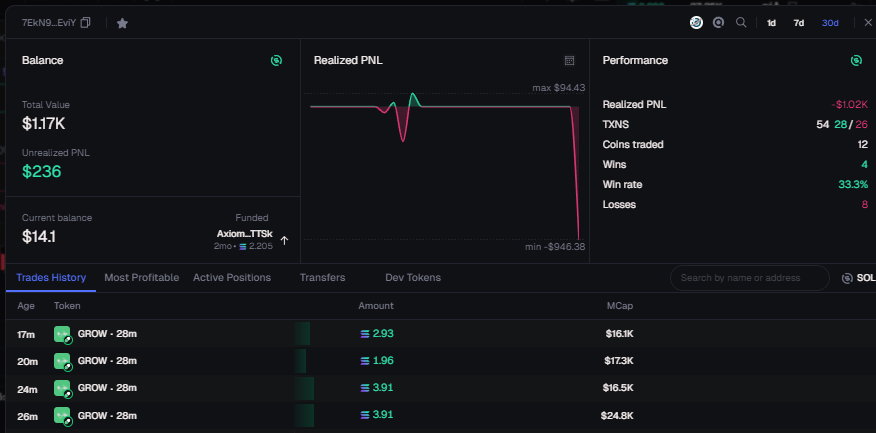The height and width of the screenshot is (433, 876).
Task: Sort by the MCap column header
Action: coord(620,306)
